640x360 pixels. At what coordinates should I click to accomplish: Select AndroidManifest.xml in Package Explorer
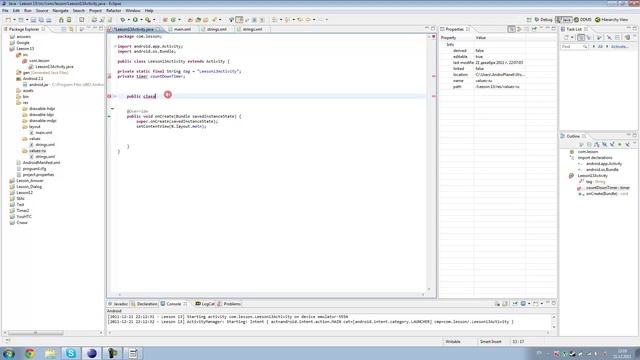tap(41, 162)
